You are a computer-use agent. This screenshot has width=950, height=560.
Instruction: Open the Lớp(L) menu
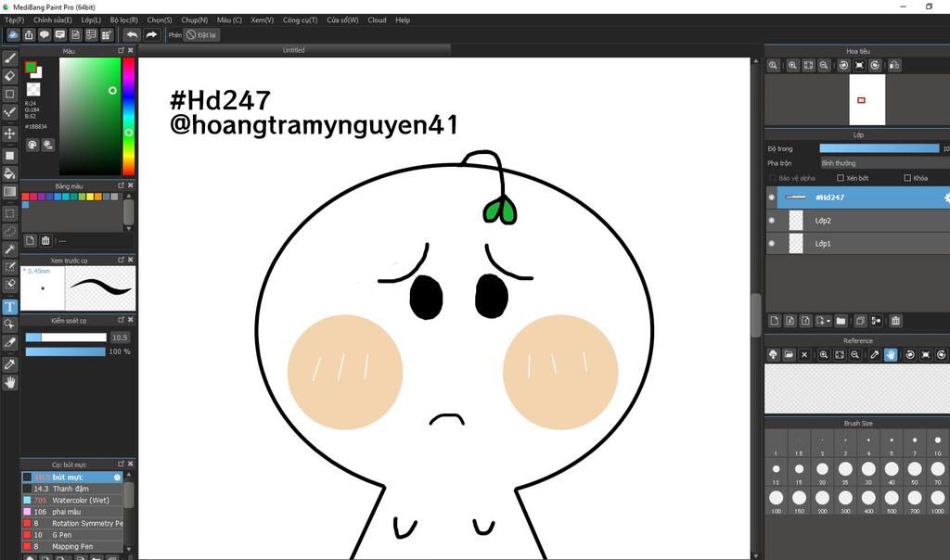pyautogui.click(x=91, y=20)
